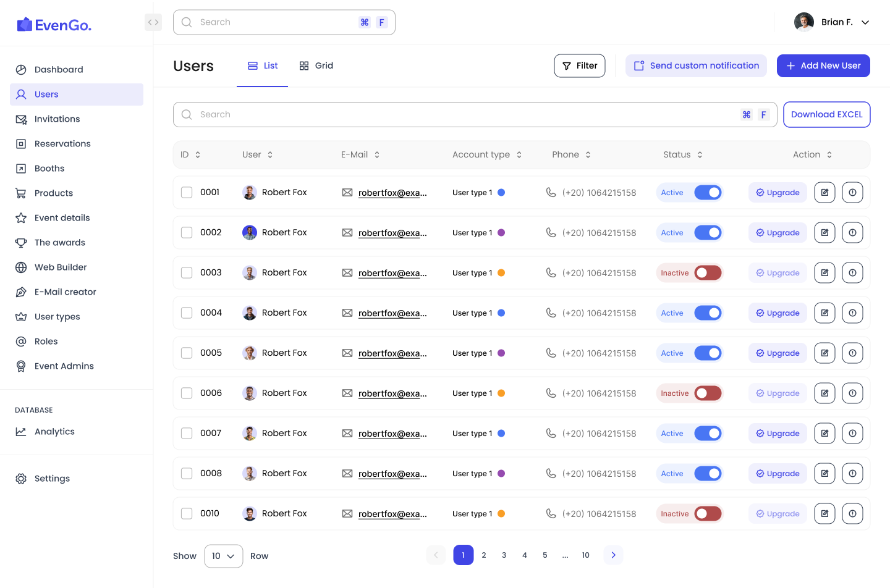
Task: Click the info icon for user 0007
Action: coord(852,434)
